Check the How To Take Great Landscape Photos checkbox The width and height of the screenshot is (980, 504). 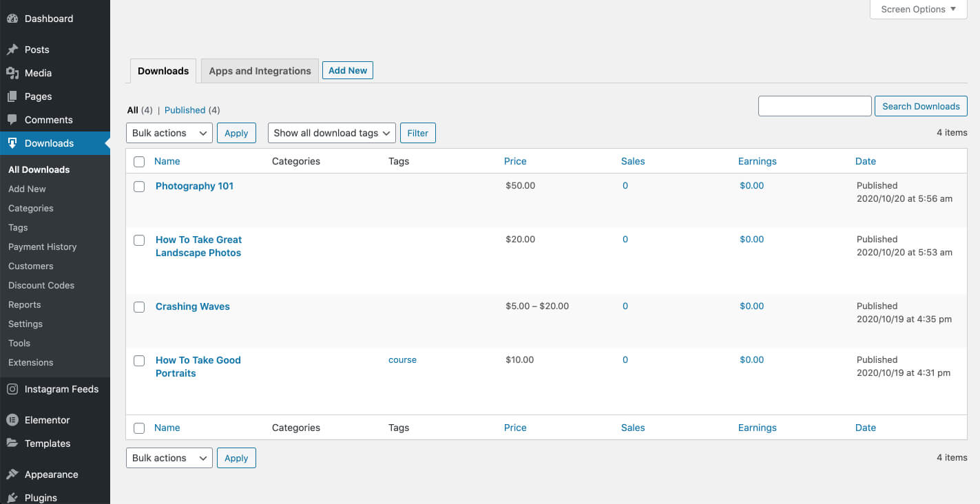pyautogui.click(x=139, y=240)
